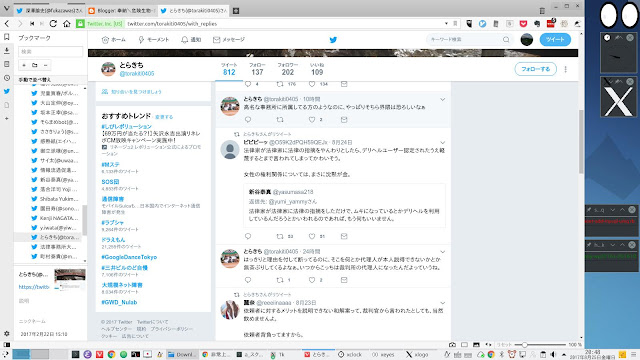Viewport: 640px width, 360px height.
Task: Open profile more-actions three-dot menu
Action: click(x=565, y=69)
